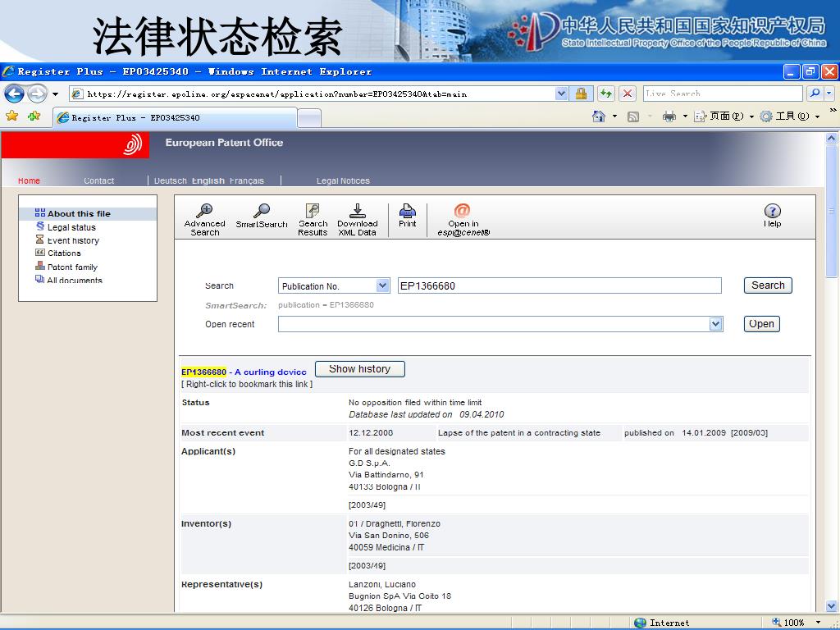Expand the Live Search options dropdown
The height and width of the screenshot is (630, 840).
(x=829, y=94)
